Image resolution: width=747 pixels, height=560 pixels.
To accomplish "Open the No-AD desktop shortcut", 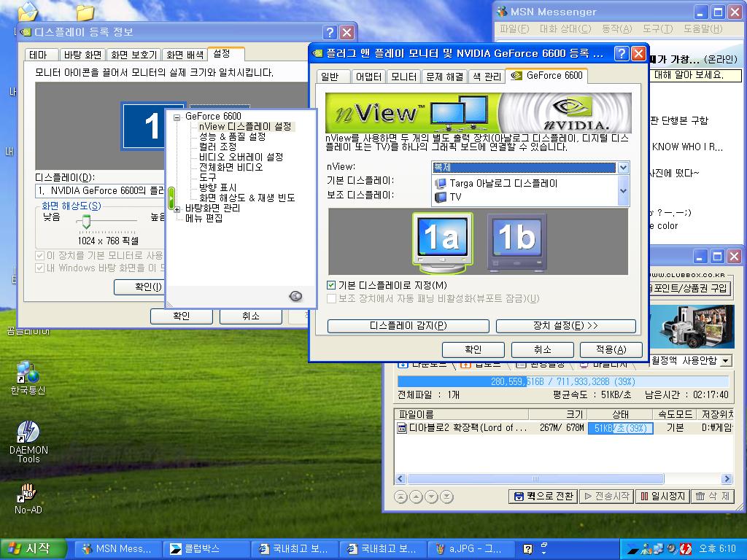I will 28,498.
